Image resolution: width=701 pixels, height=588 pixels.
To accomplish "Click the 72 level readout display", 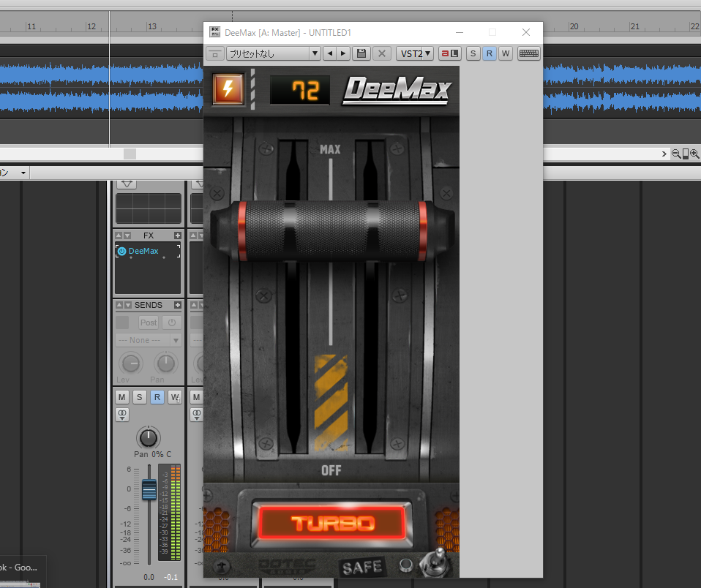I will [x=300, y=90].
